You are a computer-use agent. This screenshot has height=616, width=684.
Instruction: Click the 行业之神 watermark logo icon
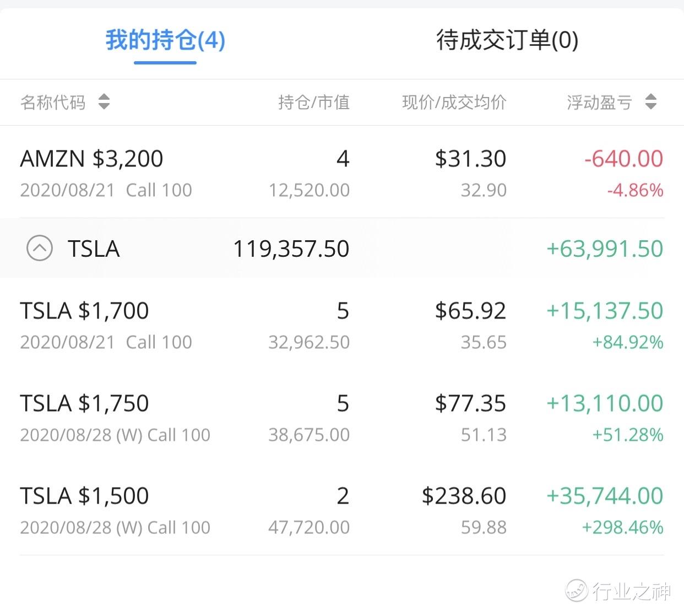(x=577, y=591)
